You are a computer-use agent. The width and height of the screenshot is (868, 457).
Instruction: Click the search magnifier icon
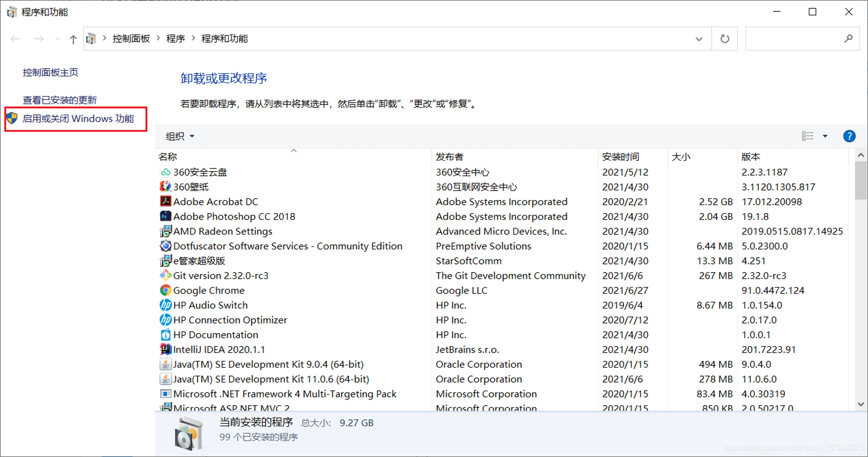point(848,39)
